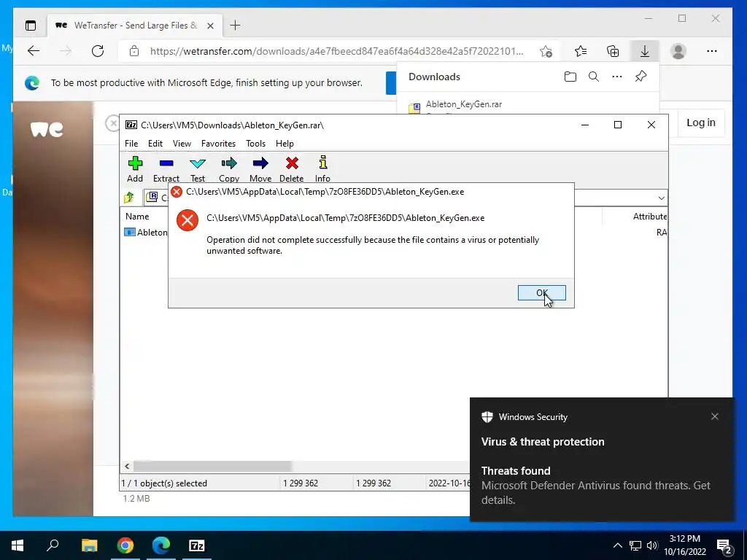Click the horizontal scrollbar thumb in 7-Zip
Screen dimensions: 747x560
(x=212, y=466)
